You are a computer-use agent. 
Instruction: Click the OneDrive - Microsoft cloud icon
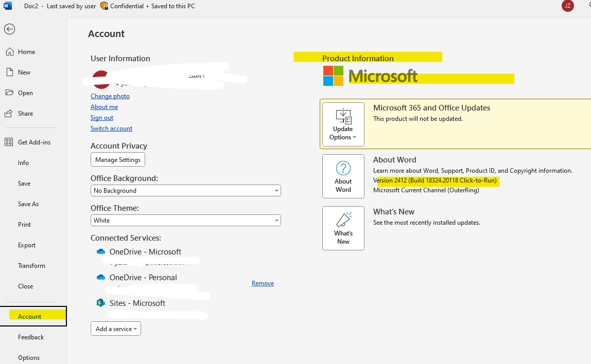tap(100, 251)
